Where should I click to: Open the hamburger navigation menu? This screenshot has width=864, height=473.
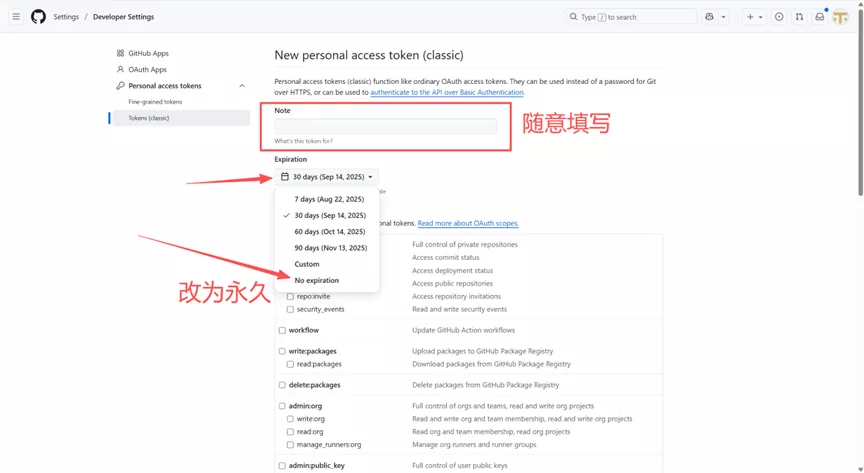coord(16,17)
